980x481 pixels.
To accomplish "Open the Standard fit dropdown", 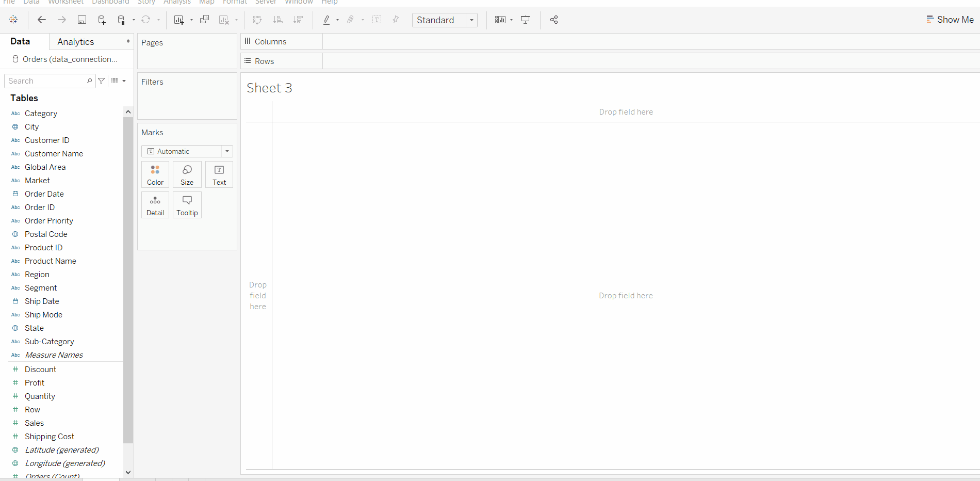I will [445, 20].
